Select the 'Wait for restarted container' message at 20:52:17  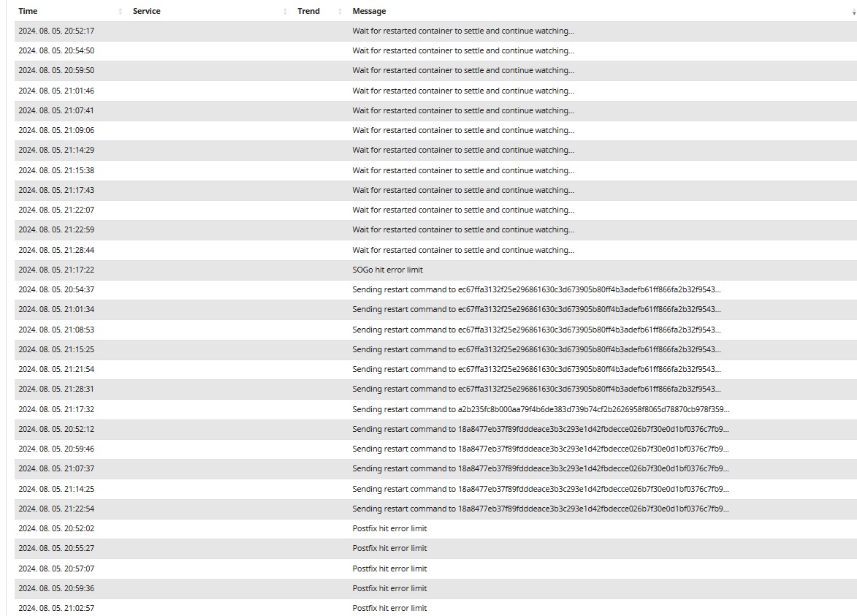click(x=463, y=31)
